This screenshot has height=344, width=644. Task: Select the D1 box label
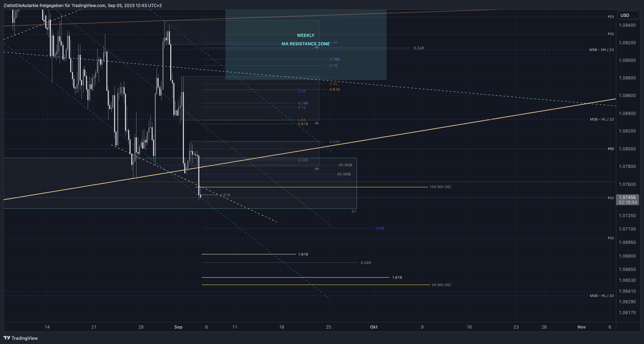tap(354, 212)
